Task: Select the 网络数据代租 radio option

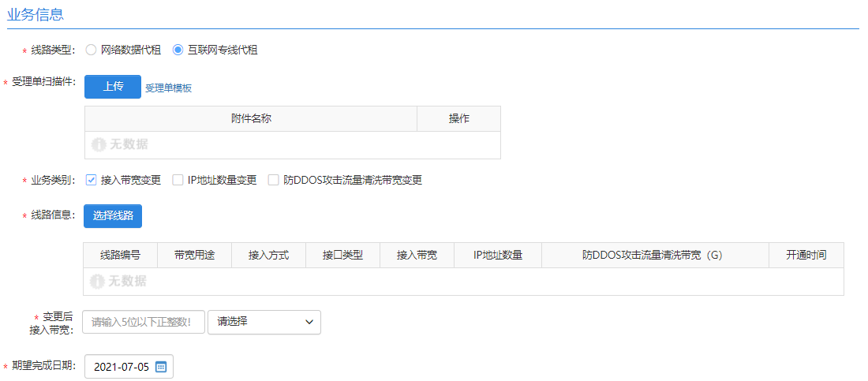Action: (x=92, y=50)
